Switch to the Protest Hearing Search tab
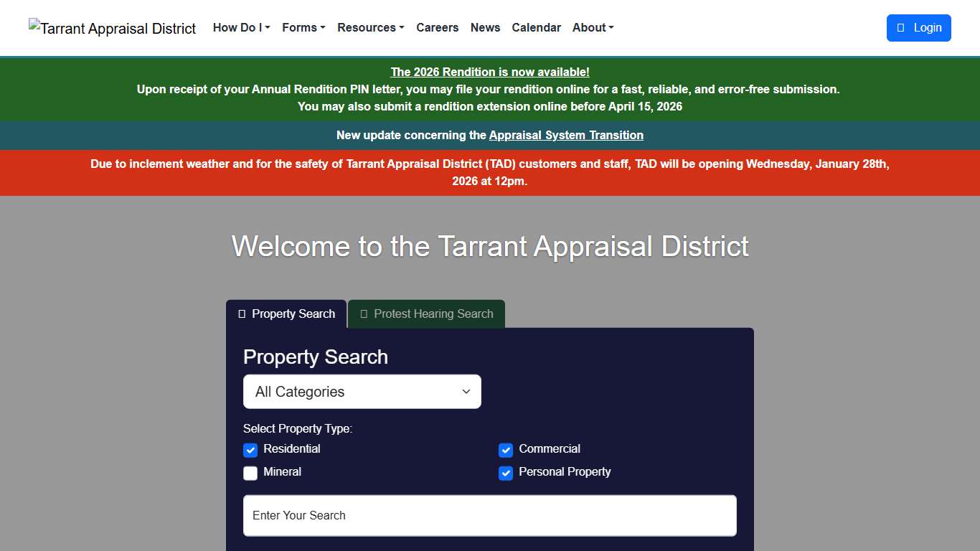This screenshot has height=551, width=980. pyautogui.click(x=425, y=314)
